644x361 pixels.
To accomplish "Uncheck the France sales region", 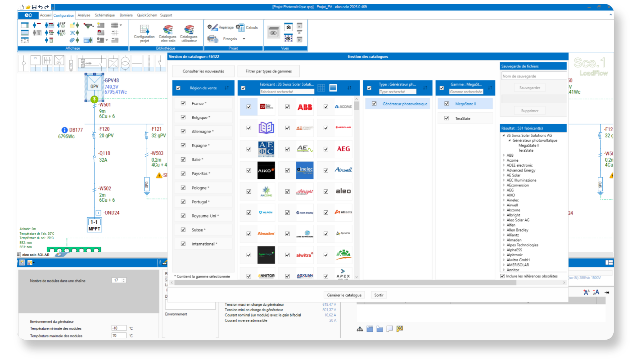I will pyautogui.click(x=183, y=103).
